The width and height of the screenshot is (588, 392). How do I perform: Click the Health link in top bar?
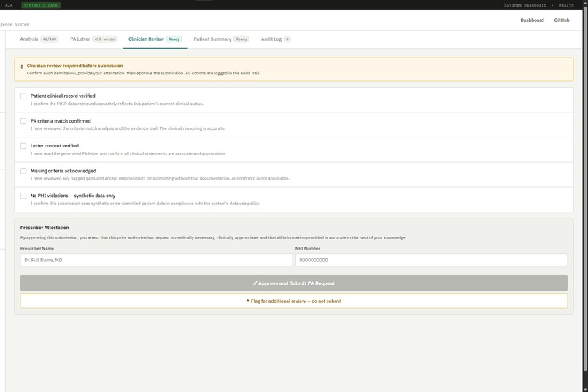coord(566,5)
